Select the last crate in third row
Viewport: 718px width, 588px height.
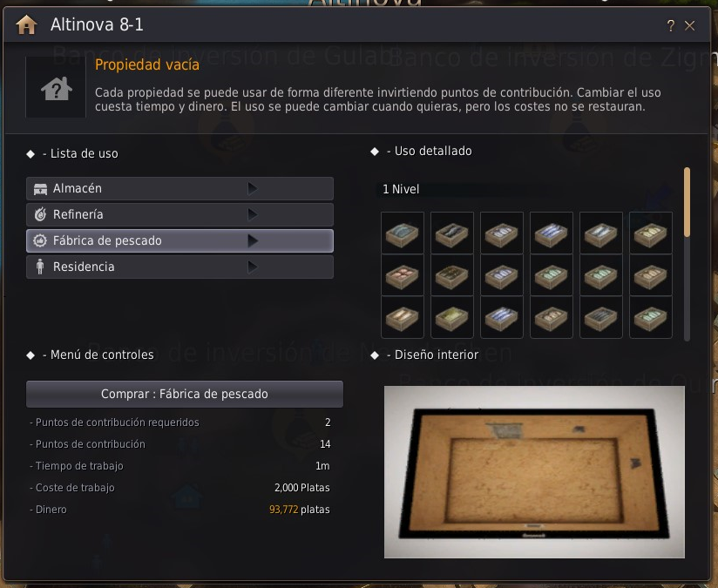click(650, 317)
